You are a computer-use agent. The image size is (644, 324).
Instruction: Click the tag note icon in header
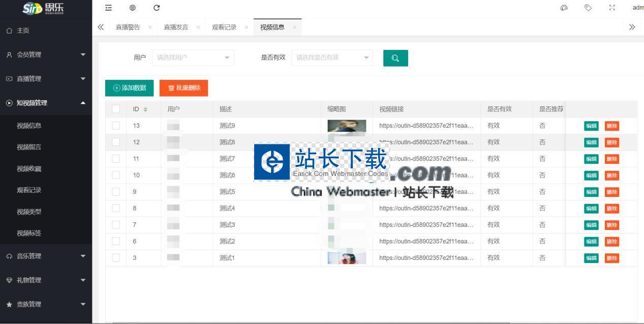coord(588,8)
